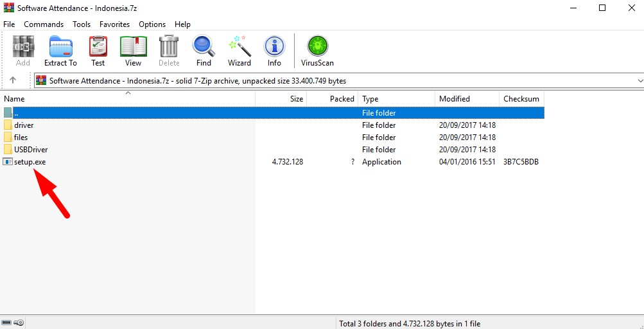Screen dimensions: 644x329
Task: Select the 'driver' folder name
Action: point(24,125)
